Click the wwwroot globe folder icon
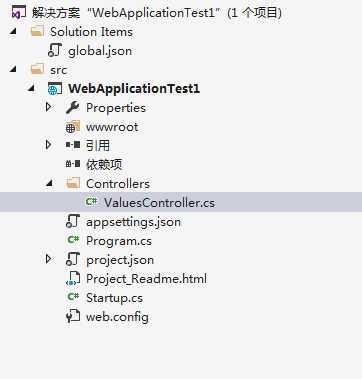This screenshot has width=362, height=379. pyautogui.click(x=73, y=127)
